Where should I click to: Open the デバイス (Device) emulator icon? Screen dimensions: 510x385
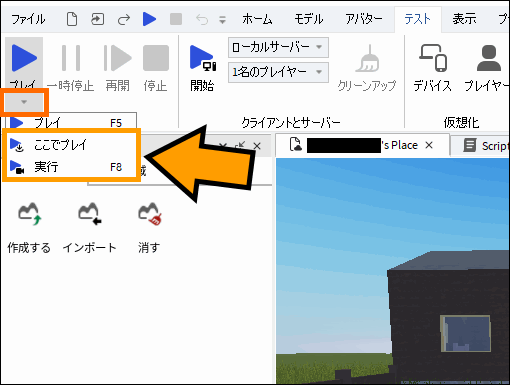click(x=433, y=58)
